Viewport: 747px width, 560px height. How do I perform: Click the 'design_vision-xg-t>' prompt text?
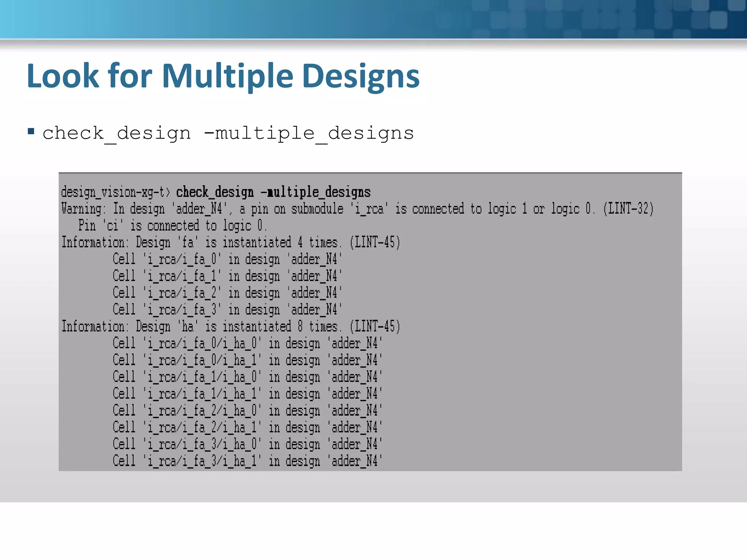[x=115, y=192]
